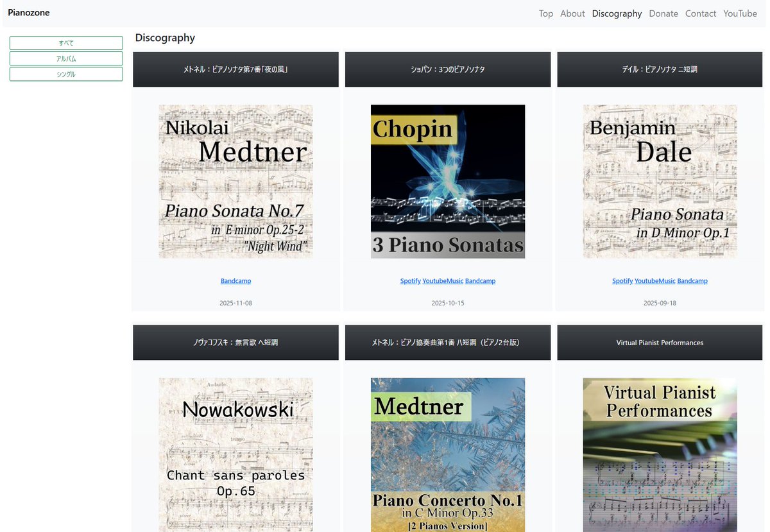Open the About page
Viewport: 770px width, 532px height.
coord(572,13)
